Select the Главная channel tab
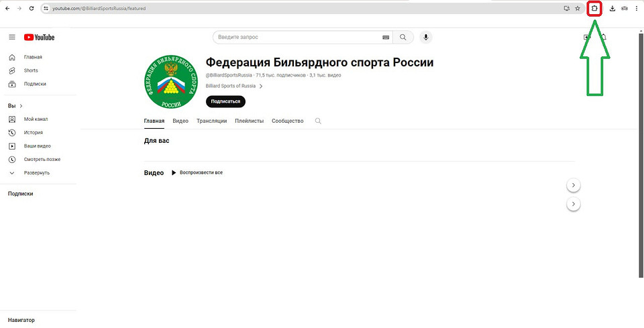 tap(154, 121)
